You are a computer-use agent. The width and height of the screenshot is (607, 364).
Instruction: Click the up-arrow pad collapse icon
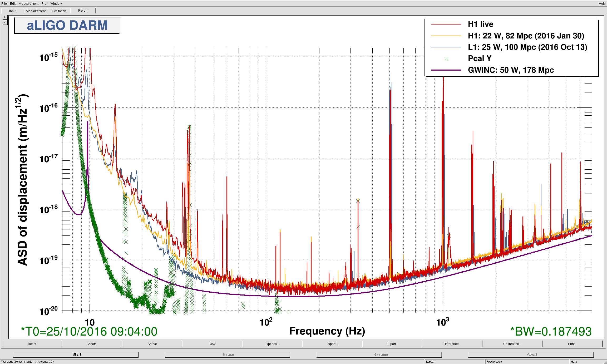click(5, 23)
